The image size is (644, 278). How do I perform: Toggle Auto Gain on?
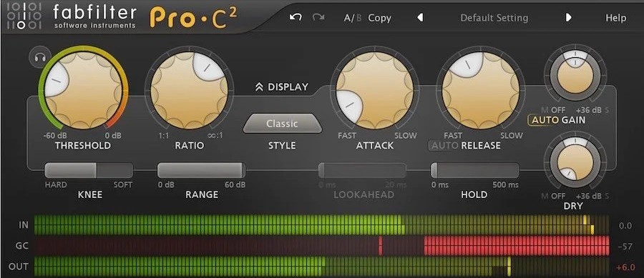[x=545, y=120]
